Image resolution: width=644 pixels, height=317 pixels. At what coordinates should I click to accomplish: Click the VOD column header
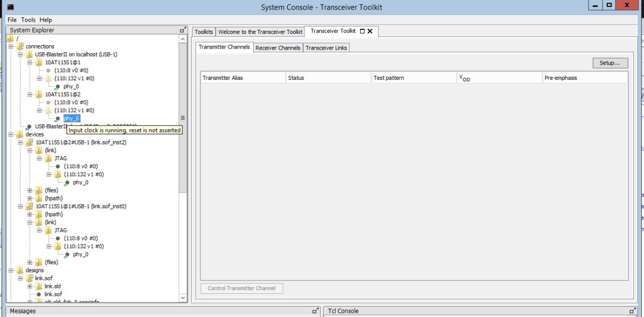[499, 78]
